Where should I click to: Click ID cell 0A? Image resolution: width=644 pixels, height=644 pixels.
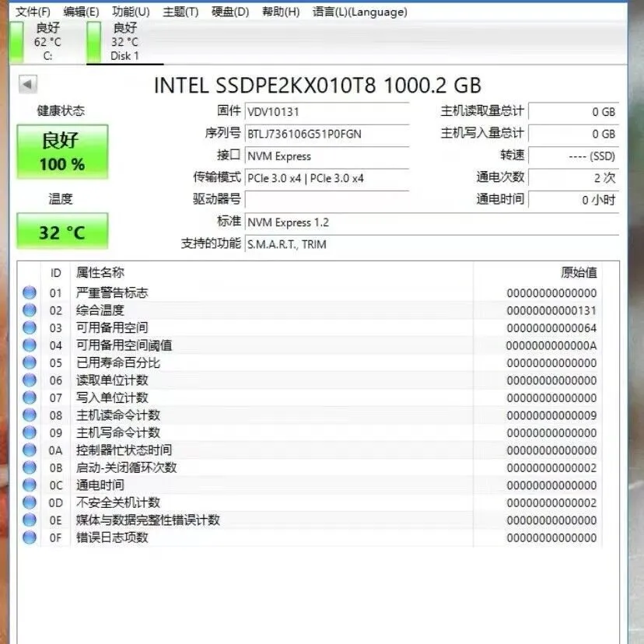[55, 450]
